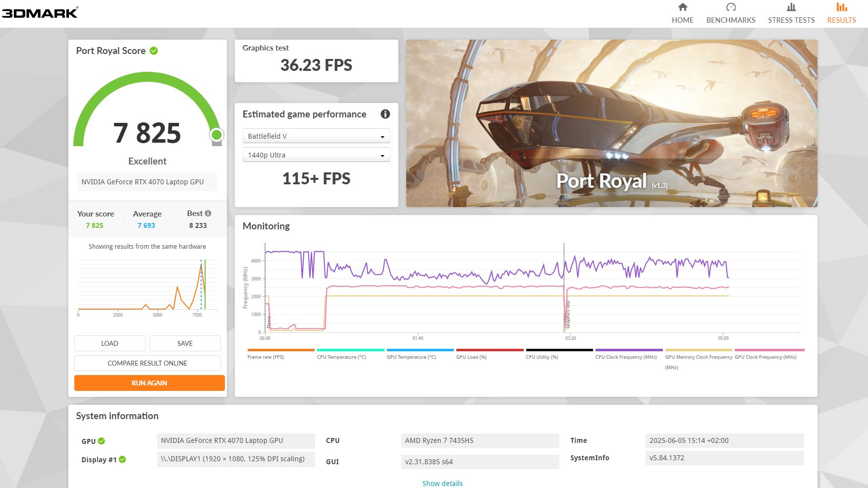The height and width of the screenshot is (488, 868).
Task: Toggle GPU Load (%) legend swatch
Action: tap(490, 350)
